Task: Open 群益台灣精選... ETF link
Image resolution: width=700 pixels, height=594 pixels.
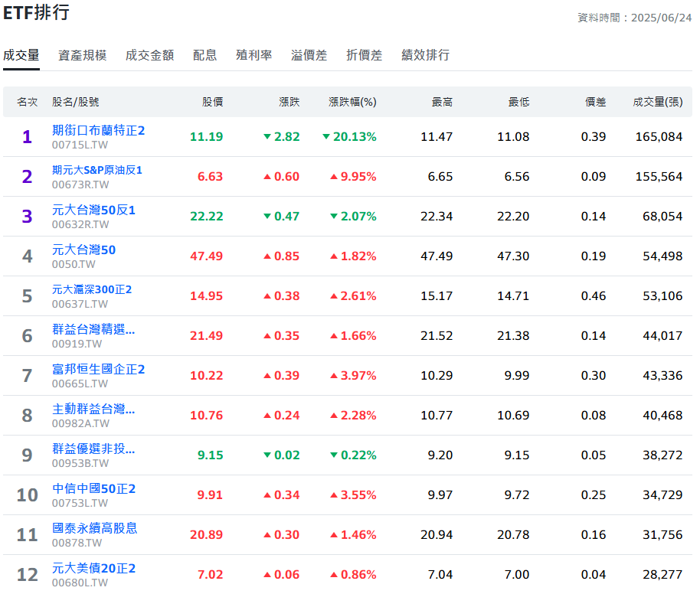Action: point(93,329)
